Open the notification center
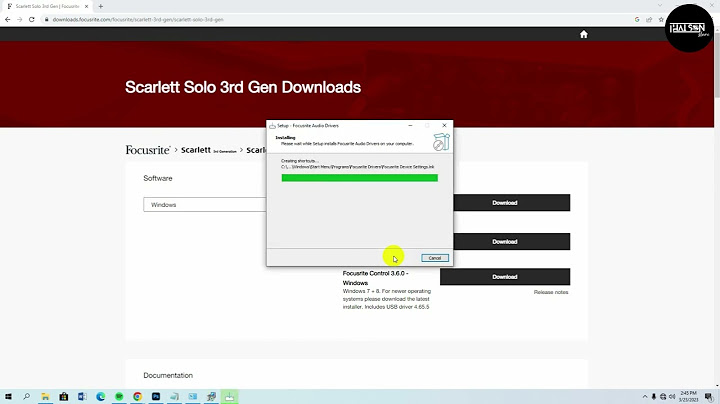The height and width of the screenshot is (404, 720). click(x=709, y=397)
